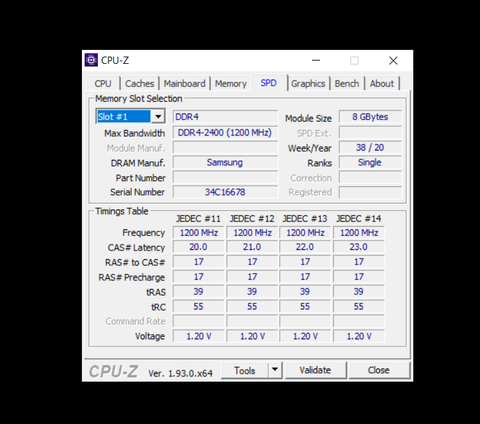Click JEDEC #12 tRC value 55

(252, 307)
